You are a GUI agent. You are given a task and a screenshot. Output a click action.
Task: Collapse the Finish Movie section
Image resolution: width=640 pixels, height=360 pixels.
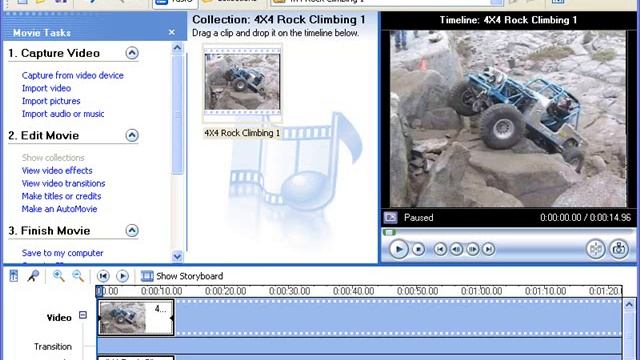pos(132,231)
